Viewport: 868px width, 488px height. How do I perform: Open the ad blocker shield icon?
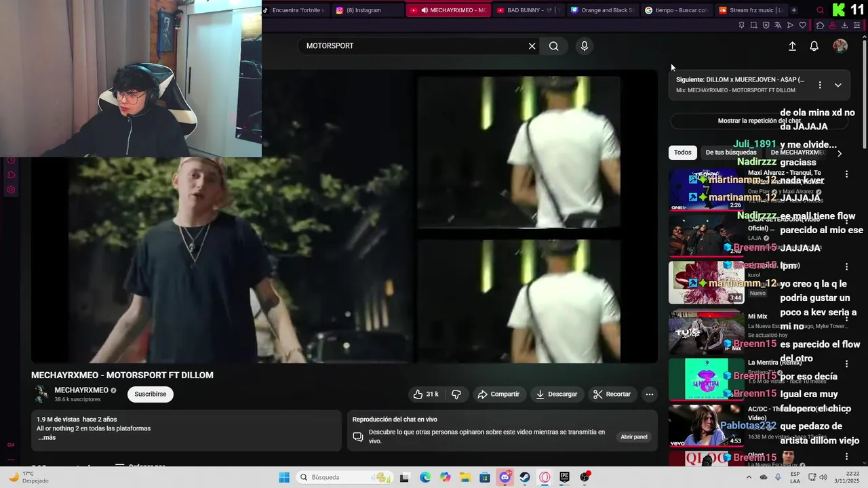(x=766, y=25)
